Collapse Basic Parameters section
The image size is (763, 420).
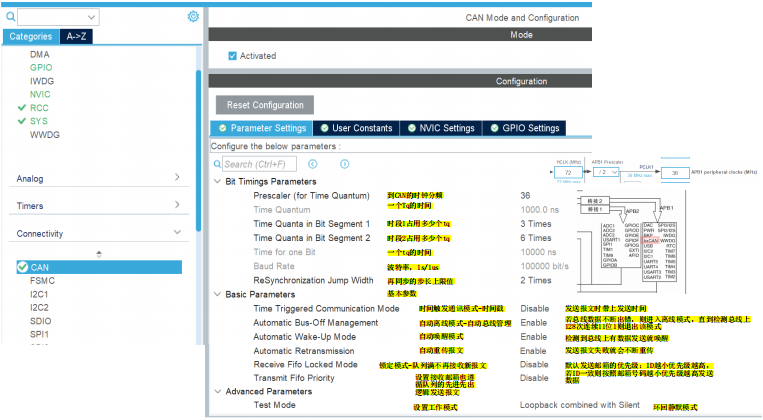pos(218,294)
